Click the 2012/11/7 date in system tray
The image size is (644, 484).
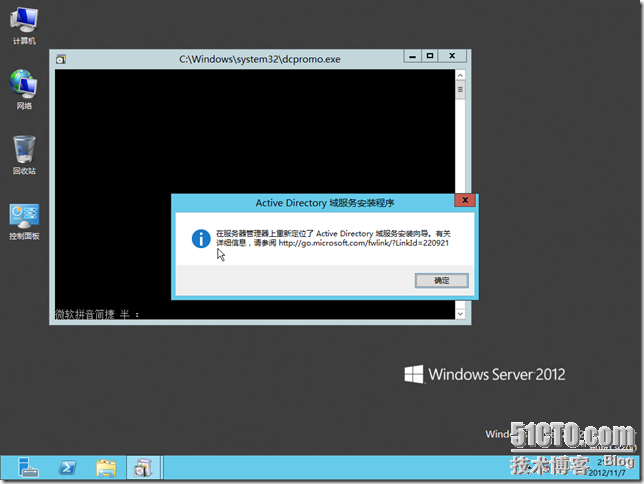click(x=607, y=473)
